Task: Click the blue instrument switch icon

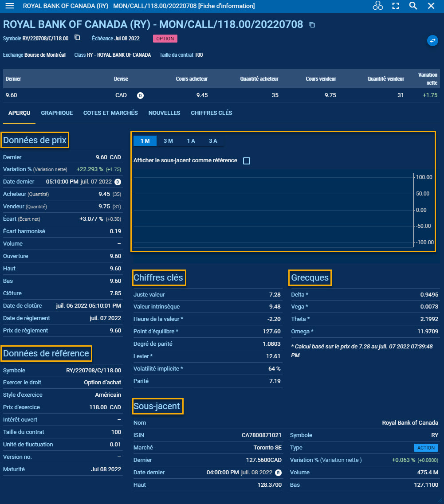Action: tap(432, 40)
